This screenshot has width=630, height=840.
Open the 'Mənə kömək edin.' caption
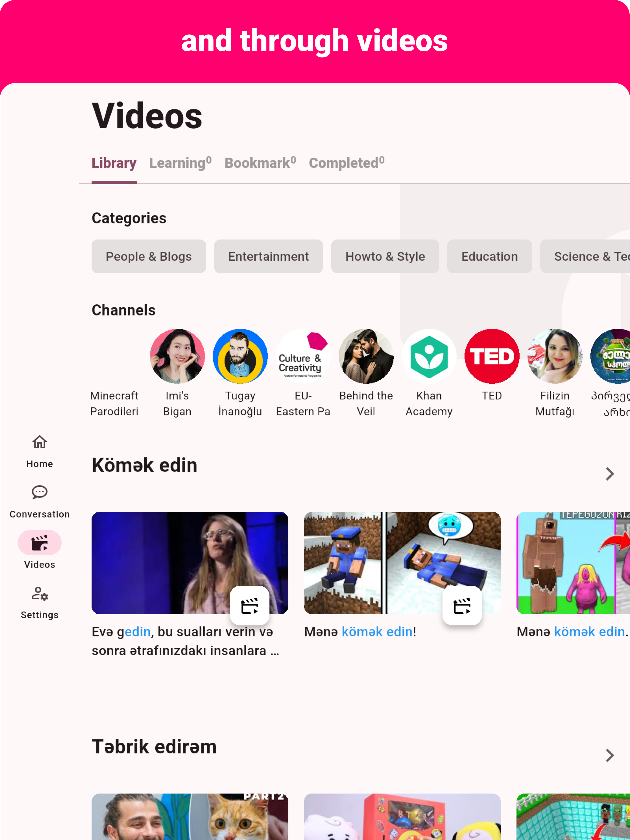[x=572, y=632]
